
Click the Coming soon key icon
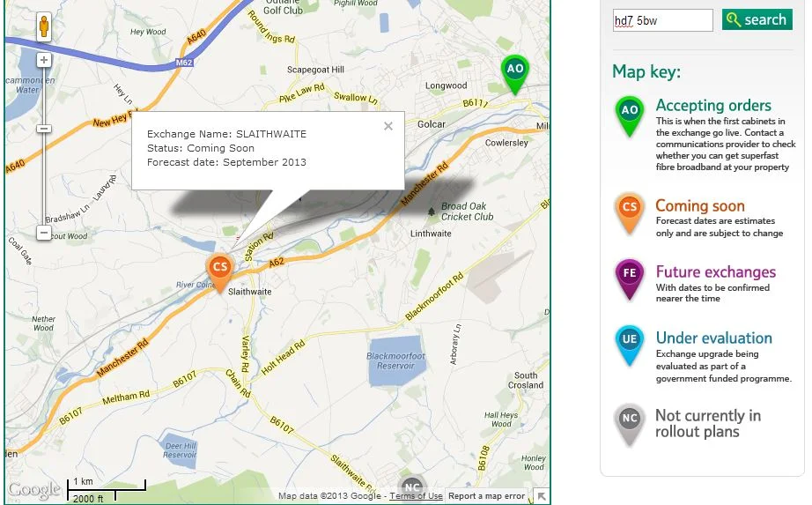[629, 213]
